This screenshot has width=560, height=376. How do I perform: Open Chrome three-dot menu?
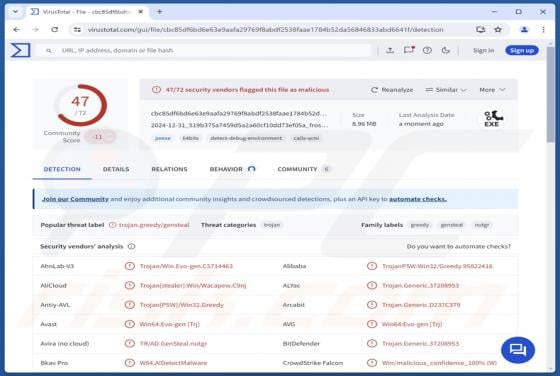click(543, 30)
